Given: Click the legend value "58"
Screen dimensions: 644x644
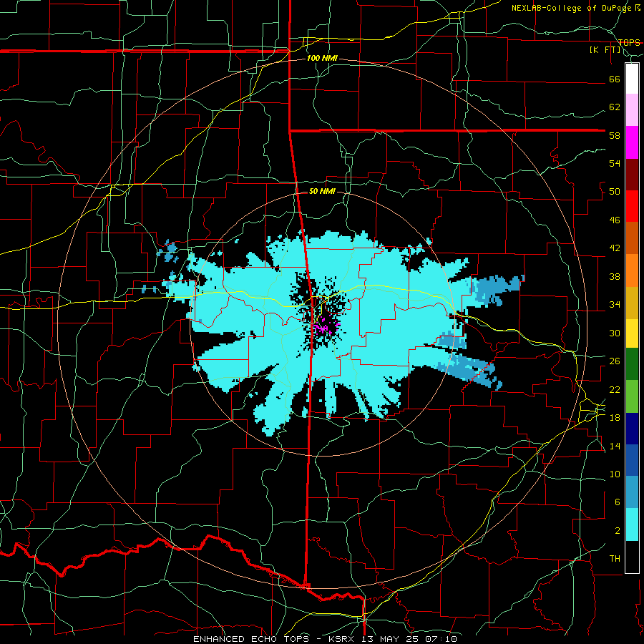Looking at the screenshot, I should point(615,135).
